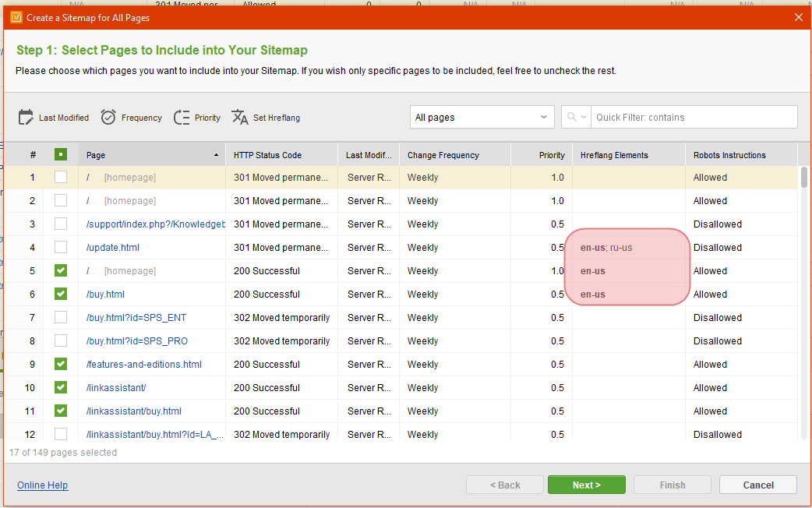Click the sitemap wizard title bar icon

pos(16,17)
